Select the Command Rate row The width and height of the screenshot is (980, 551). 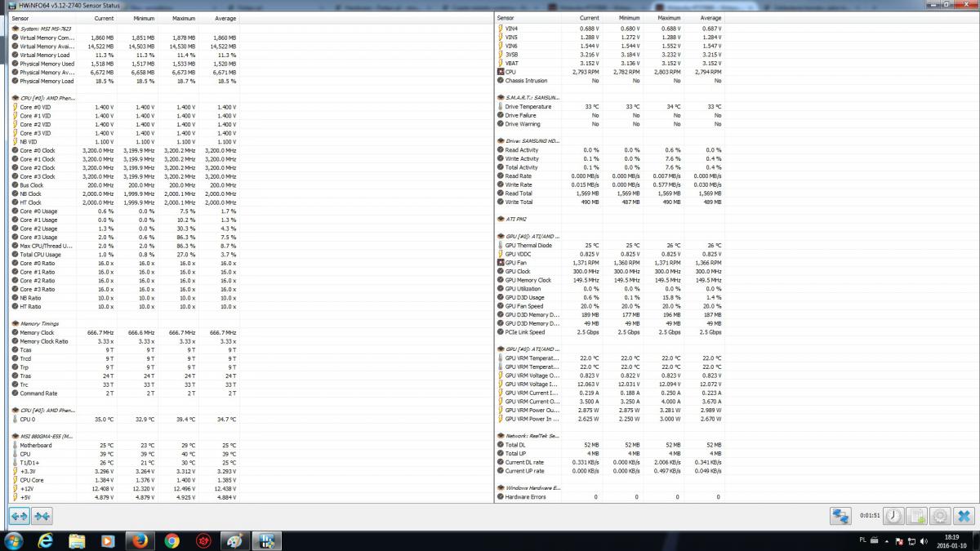coord(125,393)
